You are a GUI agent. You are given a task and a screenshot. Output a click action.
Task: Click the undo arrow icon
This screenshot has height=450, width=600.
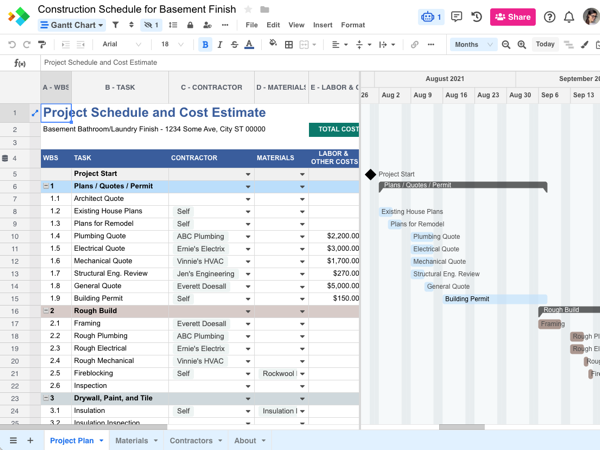11,45
